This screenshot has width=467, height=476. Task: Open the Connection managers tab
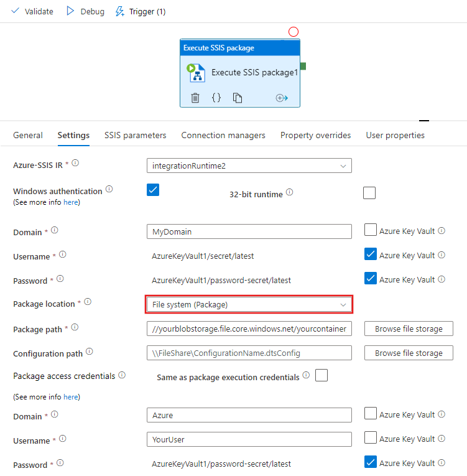point(223,135)
